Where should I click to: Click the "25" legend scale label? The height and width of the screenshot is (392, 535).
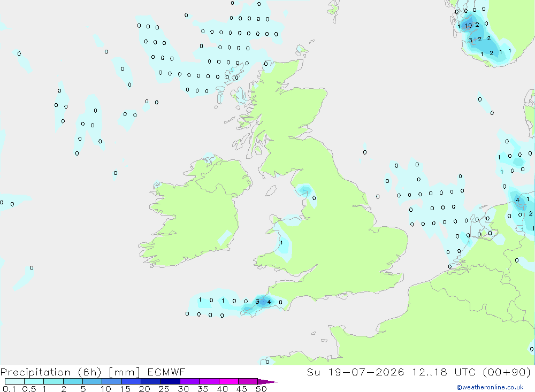pos(164,389)
